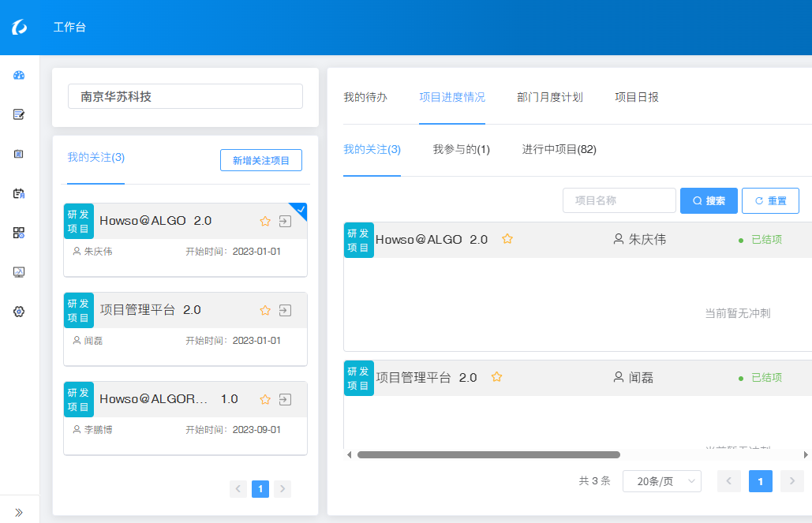
Task: Expand the sidebar with double-chevron icon
Action: click(x=19, y=512)
